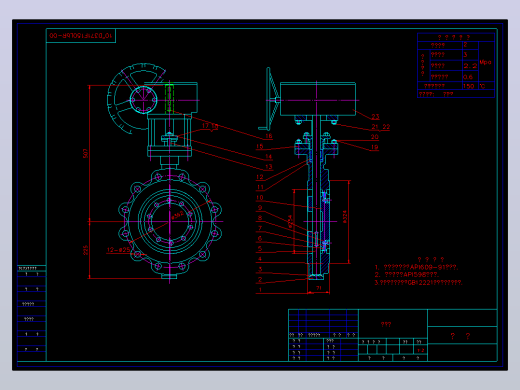Pick part balloon number 4
The width and height of the screenshot is (520, 390).
[x=260, y=259]
